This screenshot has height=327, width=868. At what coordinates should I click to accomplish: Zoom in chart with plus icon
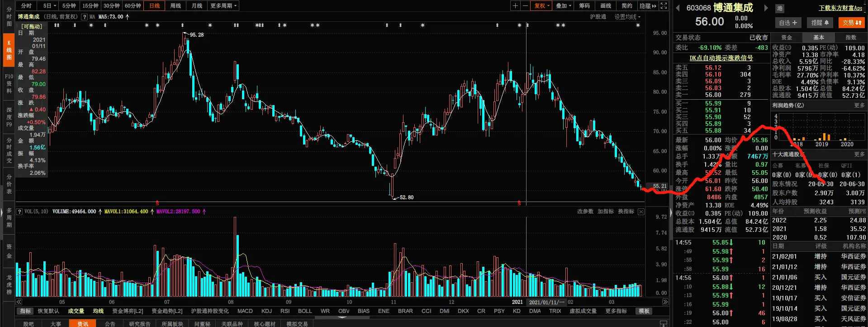point(515,5)
